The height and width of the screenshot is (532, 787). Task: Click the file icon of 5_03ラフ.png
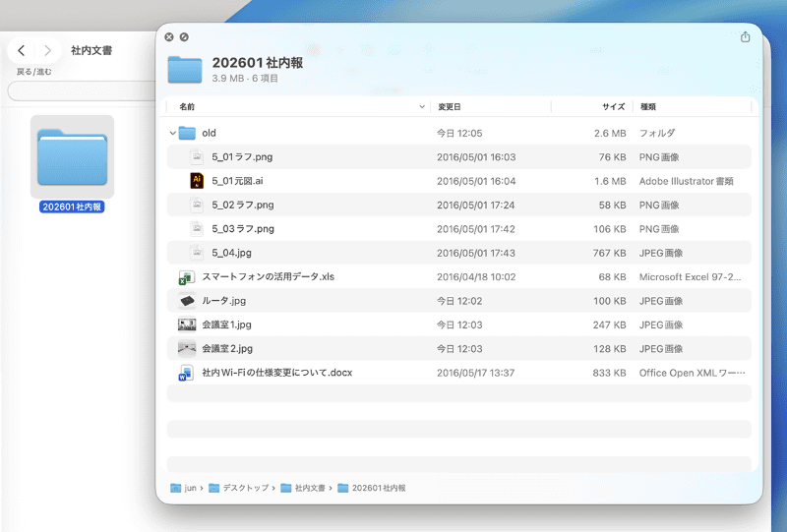click(x=197, y=229)
